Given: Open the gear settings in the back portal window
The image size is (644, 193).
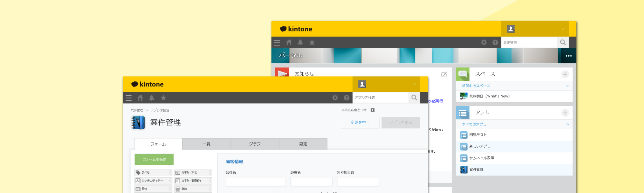Looking at the screenshot, I should point(484,42).
